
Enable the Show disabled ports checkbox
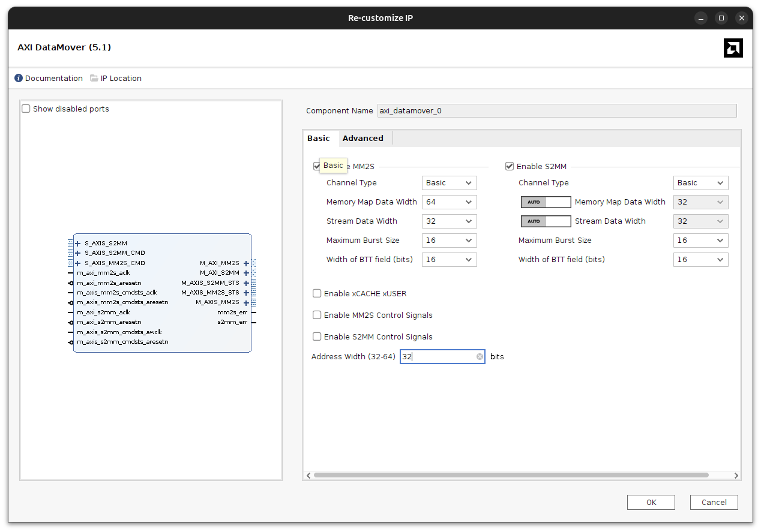25,108
